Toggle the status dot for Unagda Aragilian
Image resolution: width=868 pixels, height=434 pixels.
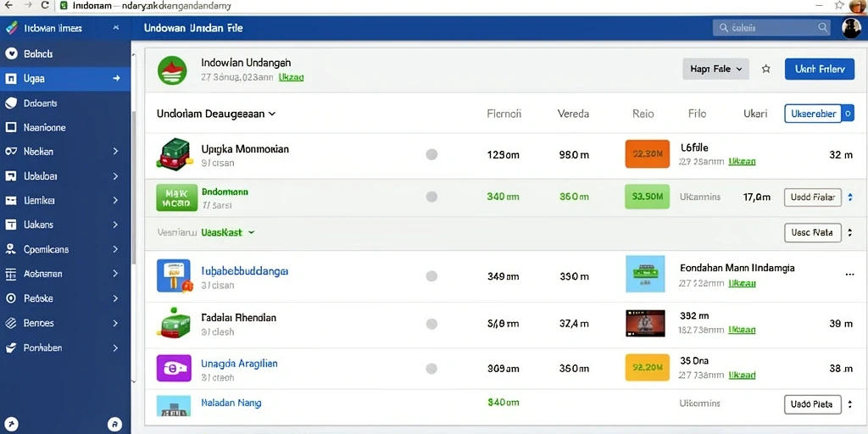click(431, 368)
